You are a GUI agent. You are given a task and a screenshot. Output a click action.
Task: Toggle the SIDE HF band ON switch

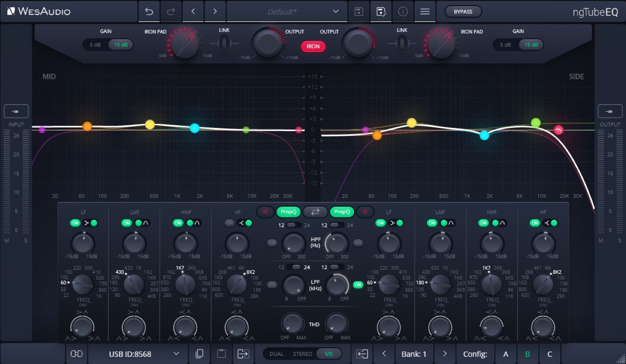[534, 223]
